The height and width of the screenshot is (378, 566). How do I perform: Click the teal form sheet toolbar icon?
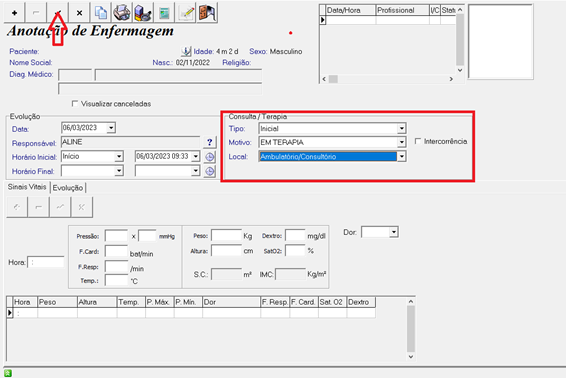click(164, 13)
